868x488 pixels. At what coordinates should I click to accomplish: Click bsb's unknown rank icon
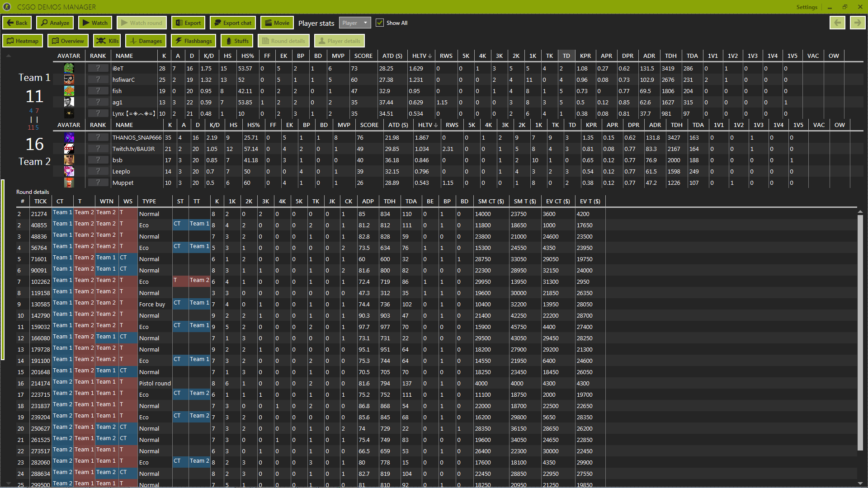pos(98,160)
